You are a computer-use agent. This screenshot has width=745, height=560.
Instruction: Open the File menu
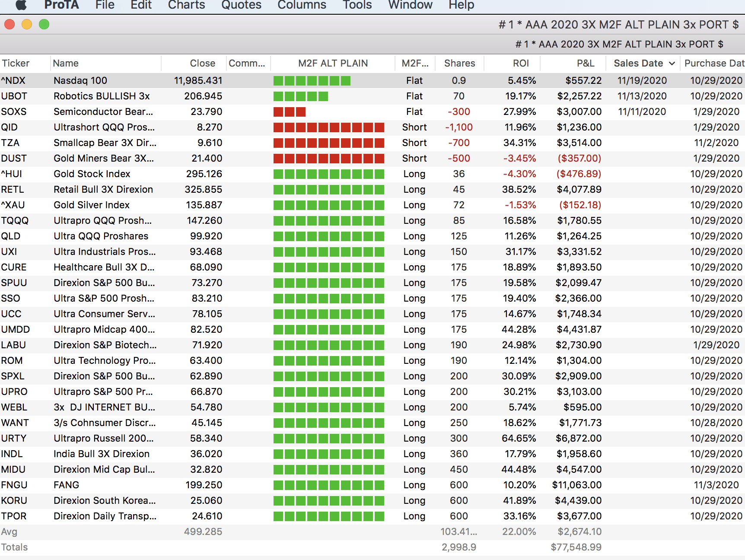(x=105, y=5)
